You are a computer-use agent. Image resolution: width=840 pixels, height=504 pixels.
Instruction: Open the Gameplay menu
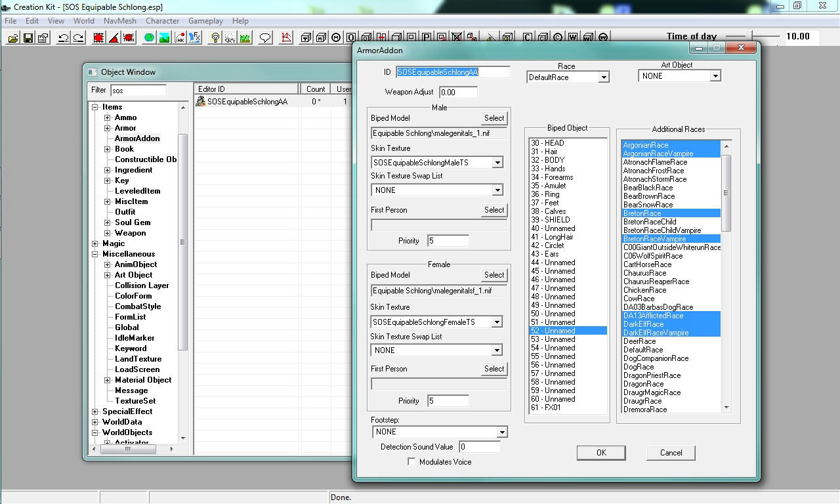206,21
